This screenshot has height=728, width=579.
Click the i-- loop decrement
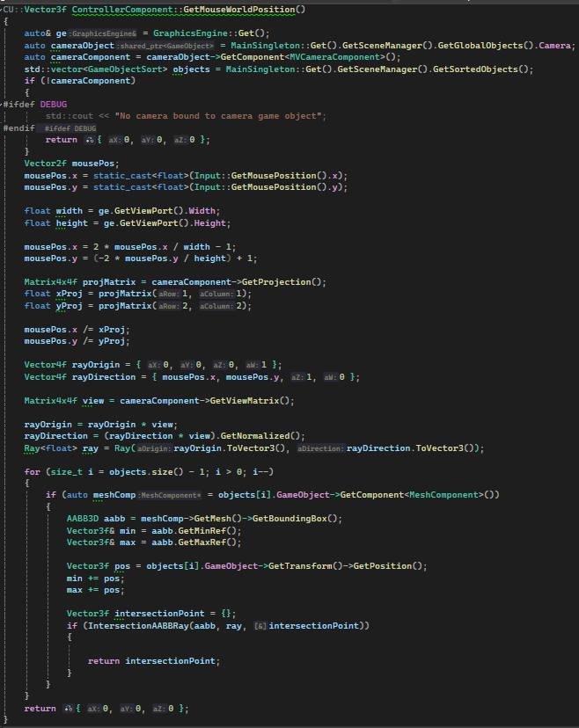260,472
